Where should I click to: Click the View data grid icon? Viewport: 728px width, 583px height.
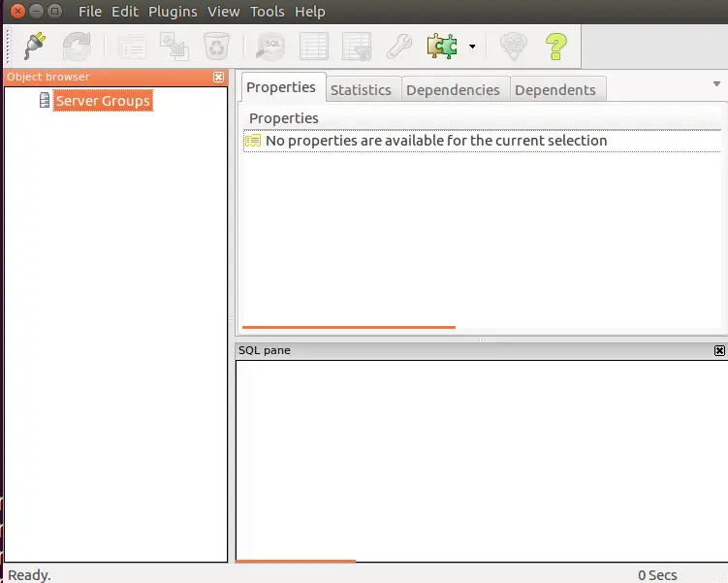[x=314, y=46]
